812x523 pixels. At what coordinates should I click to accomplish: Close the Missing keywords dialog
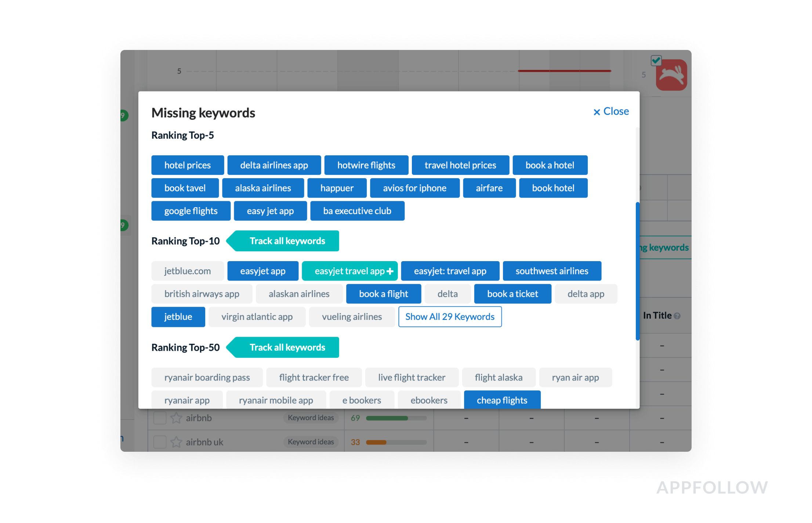[611, 111]
